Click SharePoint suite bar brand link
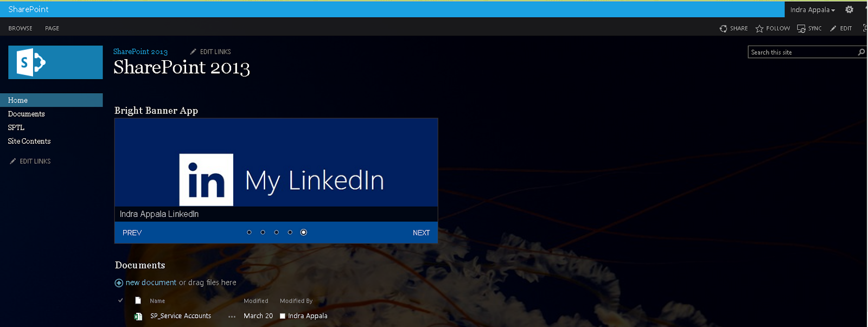868x327 pixels. coord(28,9)
